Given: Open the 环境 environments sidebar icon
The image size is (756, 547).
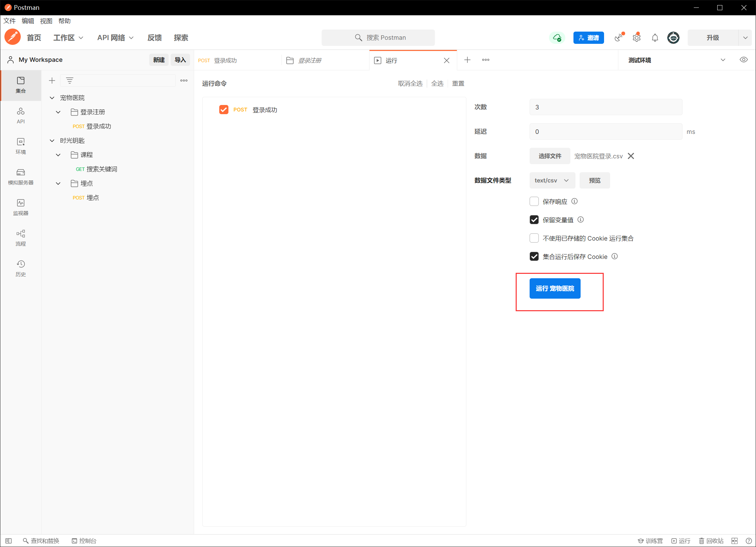Looking at the screenshot, I should (20, 146).
